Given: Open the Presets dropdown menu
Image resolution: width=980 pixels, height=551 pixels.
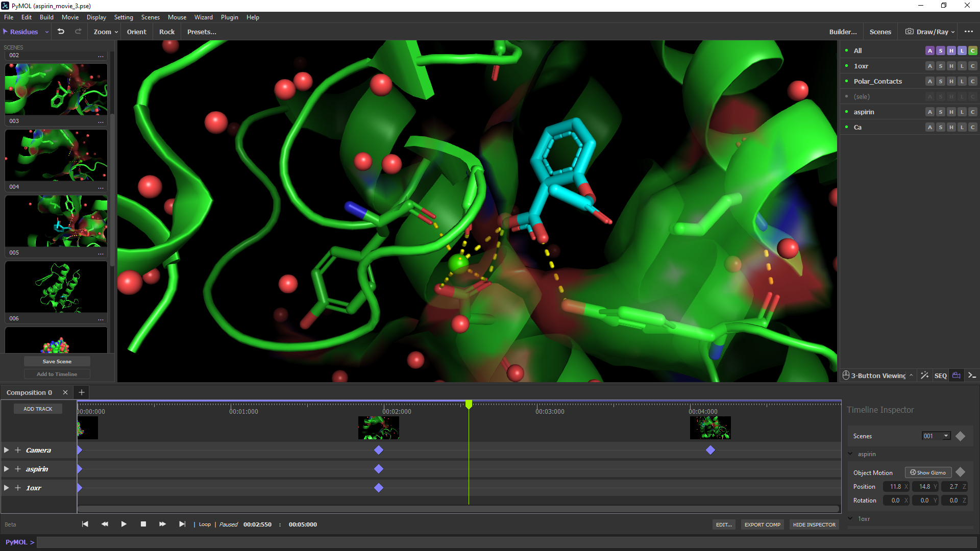Looking at the screenshot, I should click(201, 32).
